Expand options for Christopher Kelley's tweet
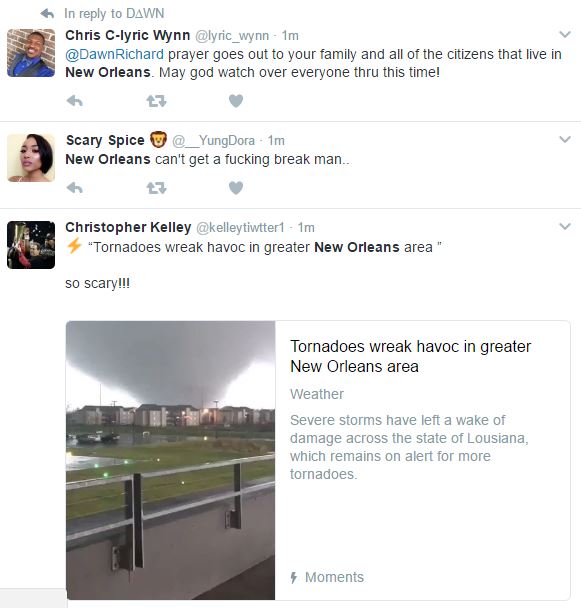This screenshot has height=608, width=581. 565,226
